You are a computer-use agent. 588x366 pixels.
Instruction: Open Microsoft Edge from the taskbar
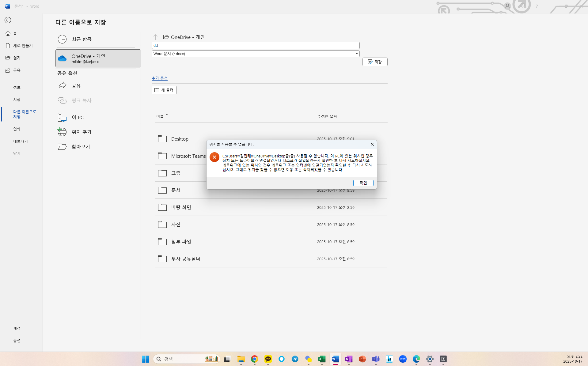tap(416, 359)
